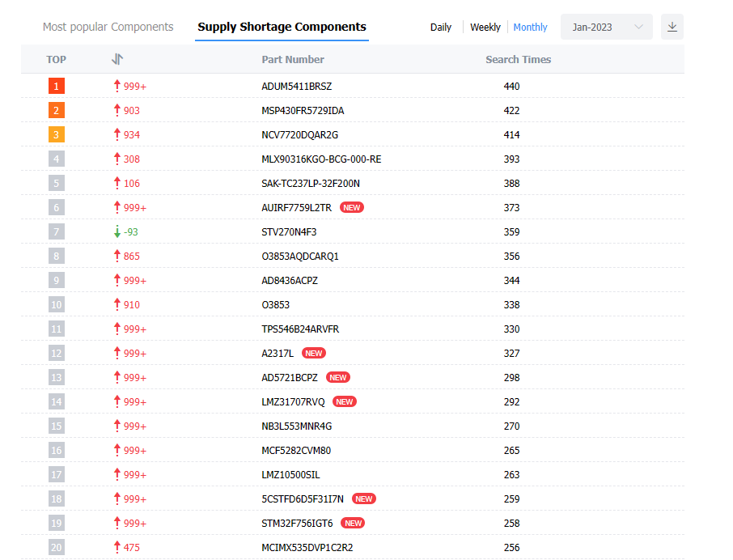Click the rank 20 badge
Image resolution: width=733 pixels, height=560 pixels.
pos(56,547)
